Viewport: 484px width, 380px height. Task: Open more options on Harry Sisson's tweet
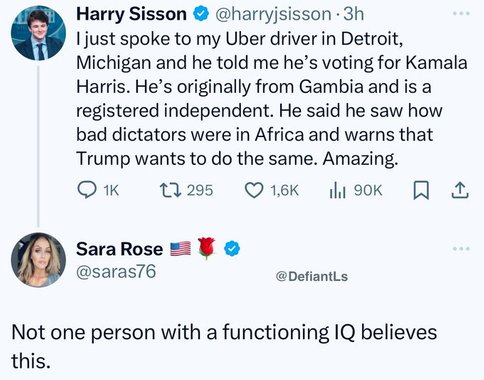[461, 14]
